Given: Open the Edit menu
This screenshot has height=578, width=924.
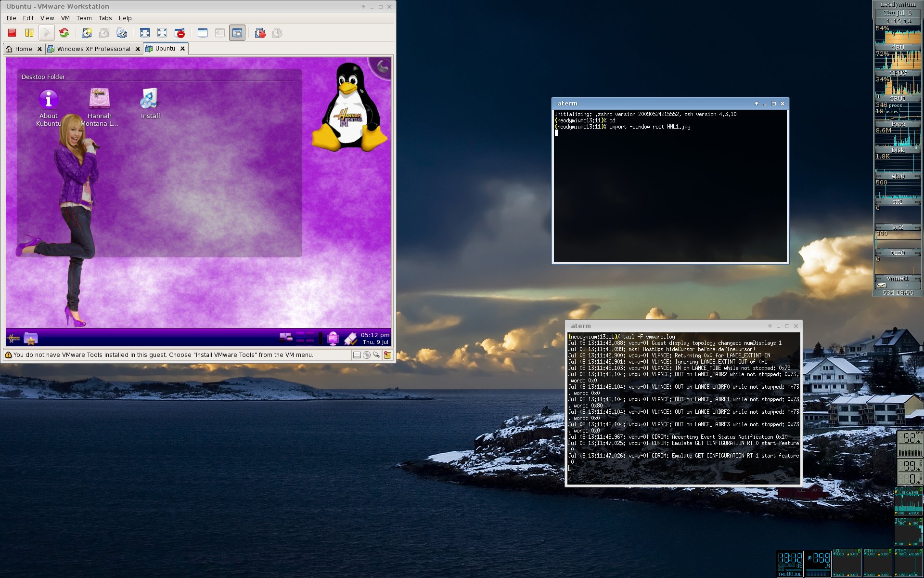Looking at the screenshot, I should pos(28,18).
